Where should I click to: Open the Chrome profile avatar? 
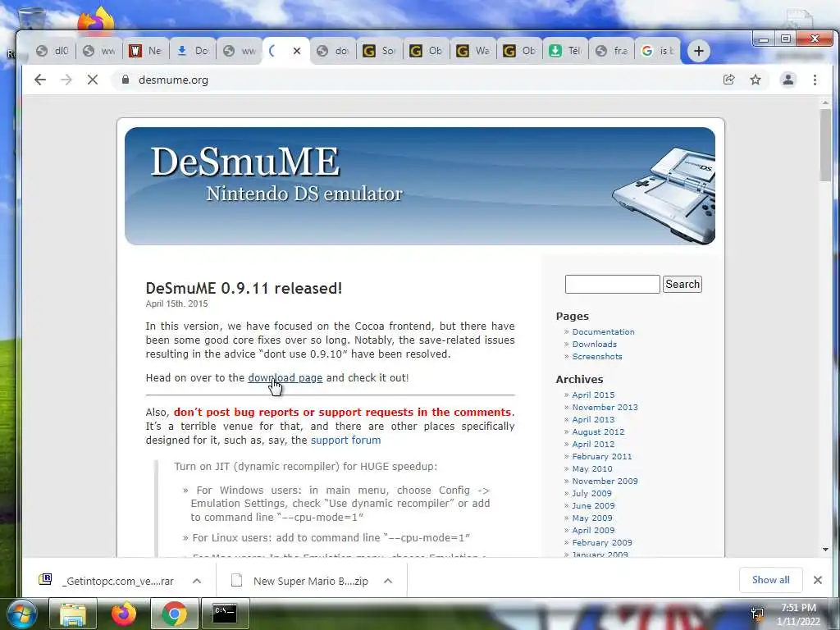click(788, 80)
